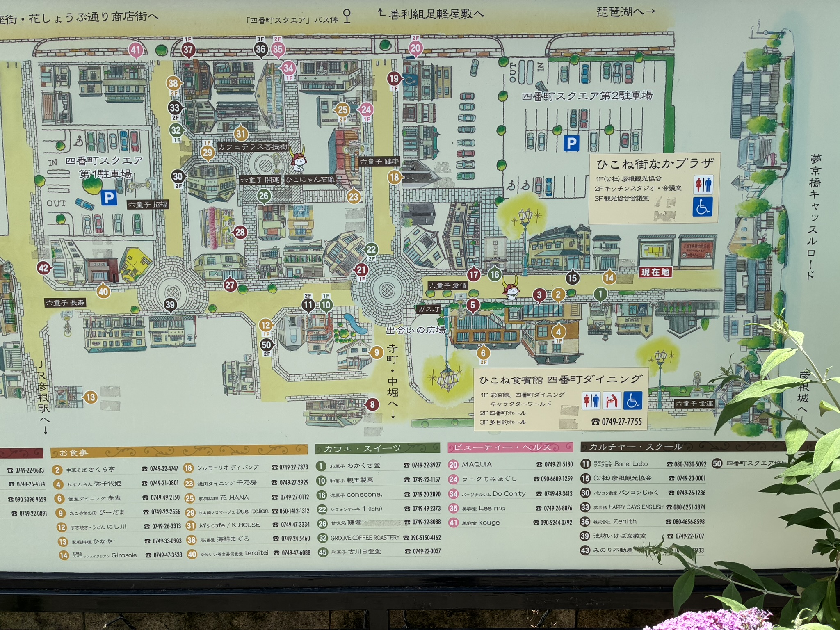The width and height of the screenshot is (840, 630).
Task: Select restroom icon in ひこね街なかプラザ box
Action: (x=703, y=185)
